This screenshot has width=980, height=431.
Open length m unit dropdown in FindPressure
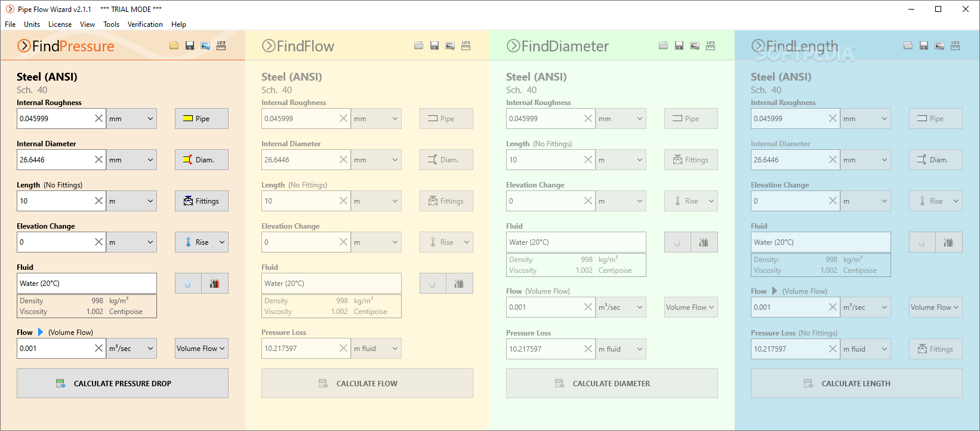click(132, 201)
